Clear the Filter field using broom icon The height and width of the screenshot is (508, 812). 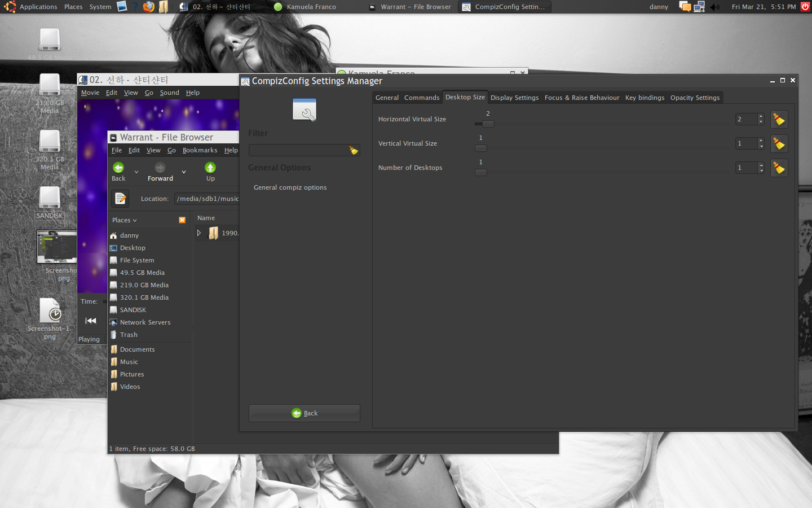[x=354, y=150]
